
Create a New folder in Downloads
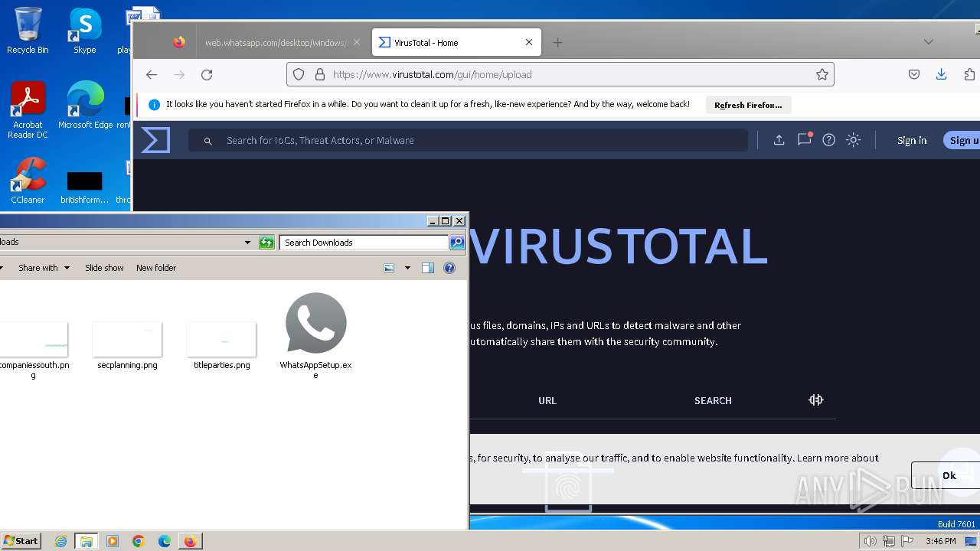(156, 268)
